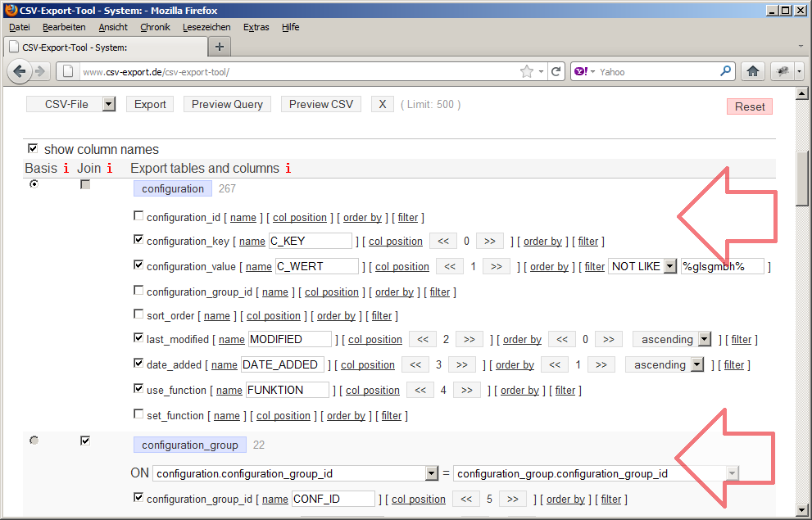Check the set_function column checkbox

(x=138, y=414)
